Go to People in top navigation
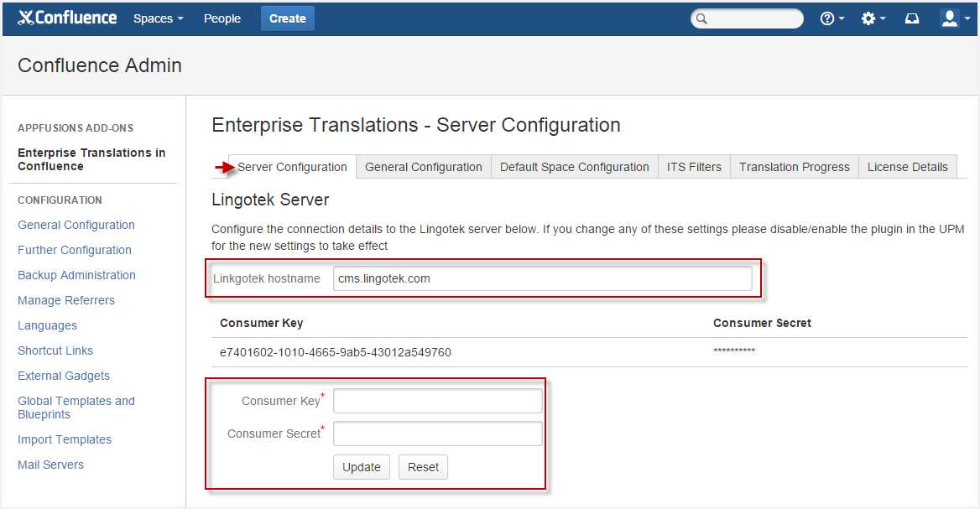 [x=222, y=18]
